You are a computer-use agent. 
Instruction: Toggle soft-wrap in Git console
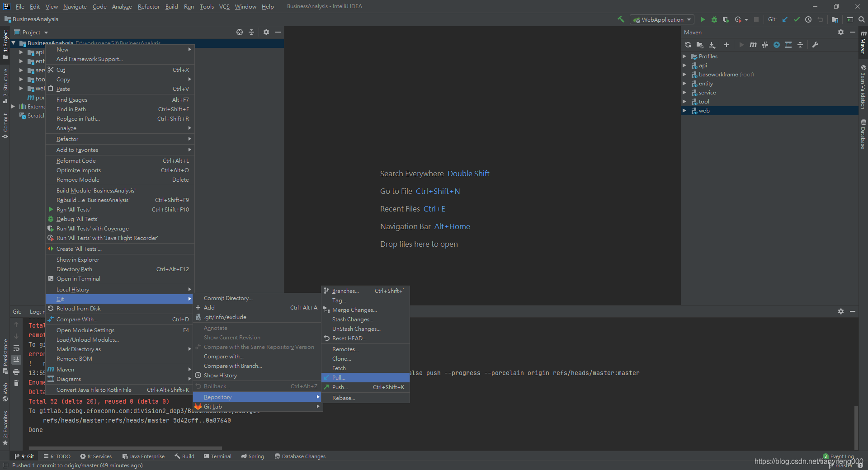click(x=16, y=348)
